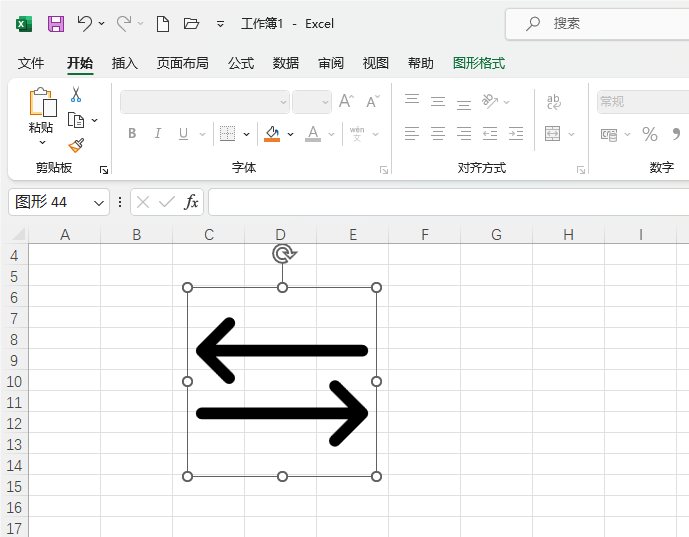The height and width of the screenshot is (537, 689).
Task: Switch to the 图形格式 tab
Action: point(479,63)
